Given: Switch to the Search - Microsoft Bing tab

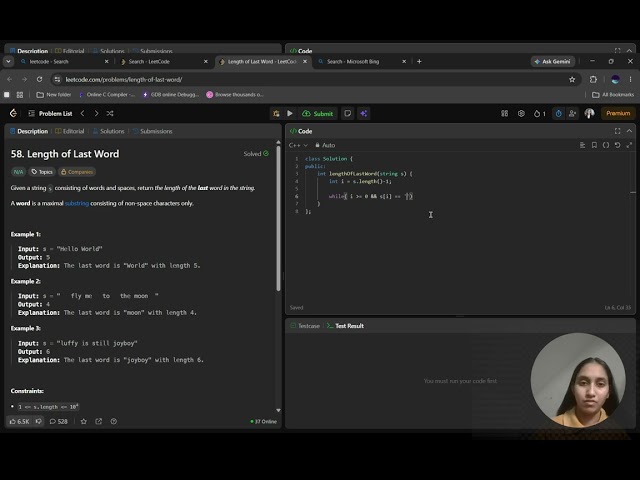Looking at the screenshot, I should (x=362, y=61).
